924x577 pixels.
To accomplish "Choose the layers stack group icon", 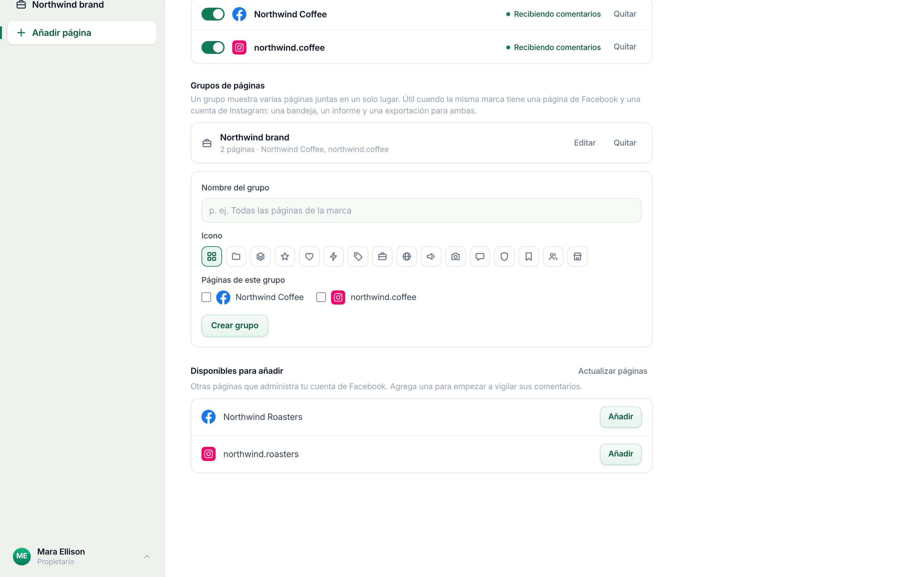I will coord(261,256).
